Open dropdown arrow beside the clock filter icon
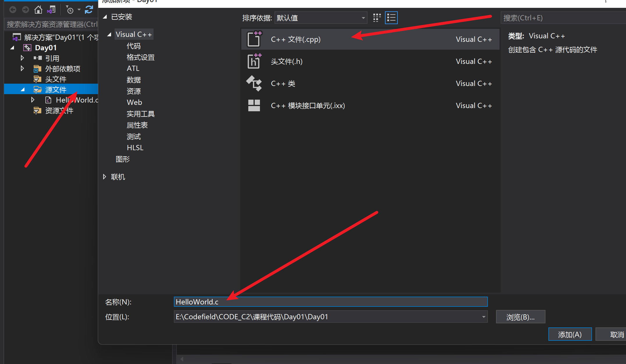The width and height of the screenshot is (626, 364). click(x=79, y=10)
